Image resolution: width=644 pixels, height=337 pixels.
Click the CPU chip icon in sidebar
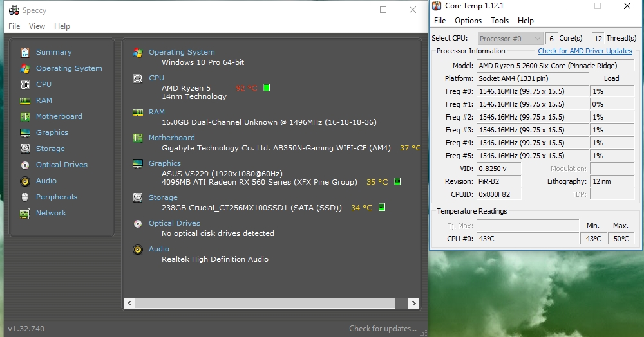pyautogui.click(x=25, y=84)
